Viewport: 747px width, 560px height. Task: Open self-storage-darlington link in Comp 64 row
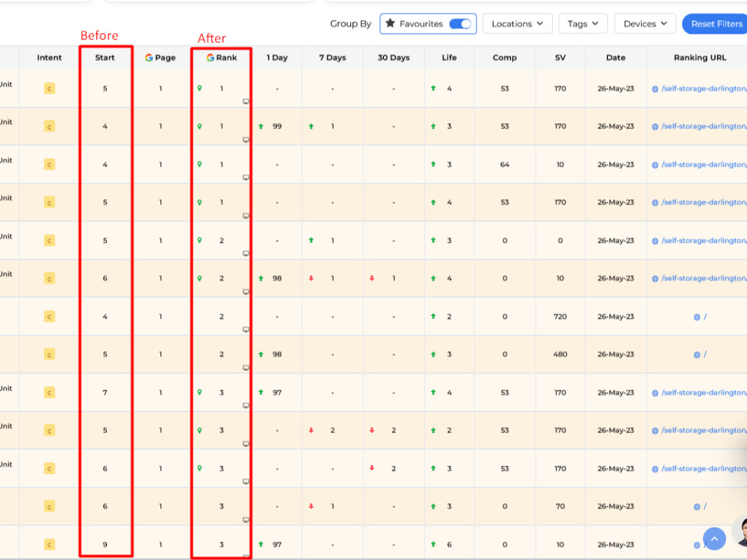(x=704, y=165)
